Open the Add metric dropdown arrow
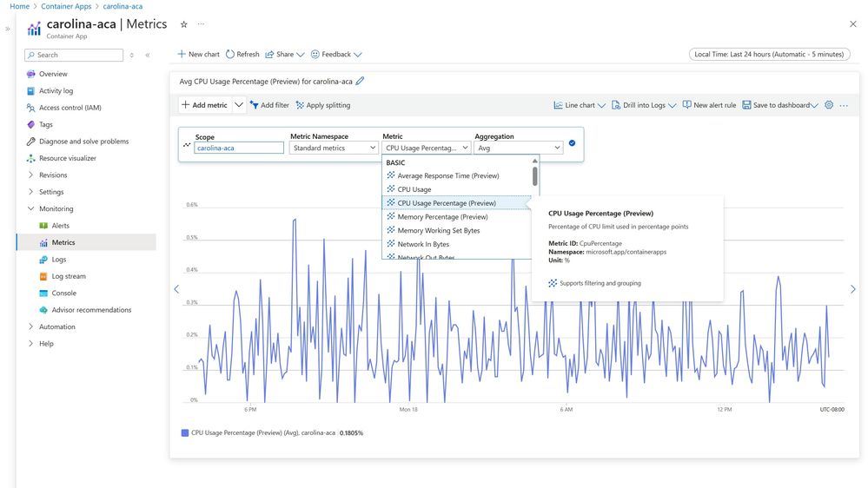 (x=239, y=105)
